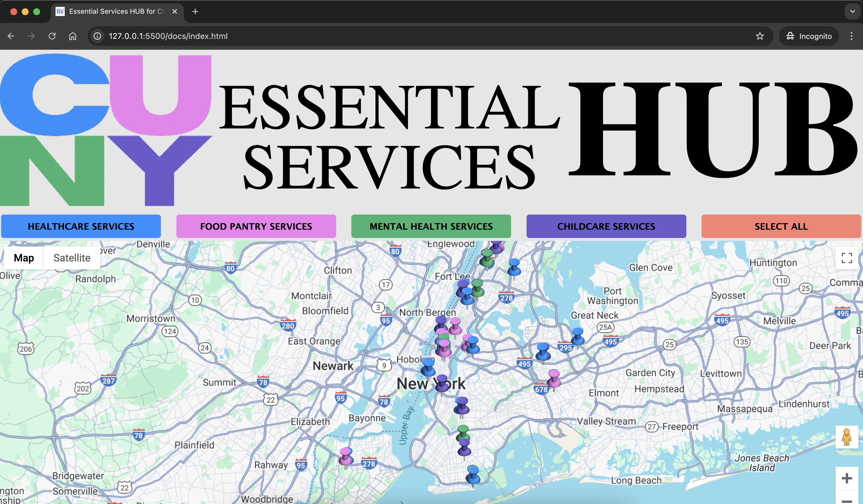Click the map fullscreen toggle icon
The width and height of the screenshot is (863, 504).
click(x=847, y=258)
